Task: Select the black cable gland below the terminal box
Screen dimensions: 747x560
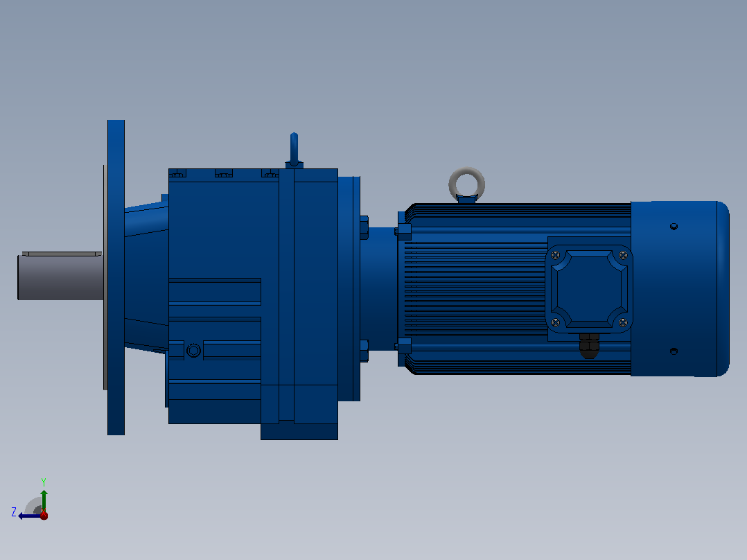Action: coord(589,346)
